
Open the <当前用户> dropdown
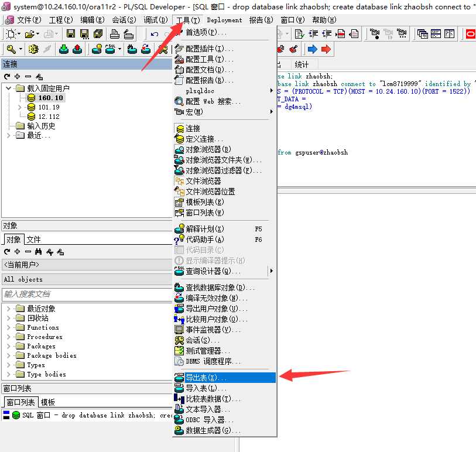(87, 265)
